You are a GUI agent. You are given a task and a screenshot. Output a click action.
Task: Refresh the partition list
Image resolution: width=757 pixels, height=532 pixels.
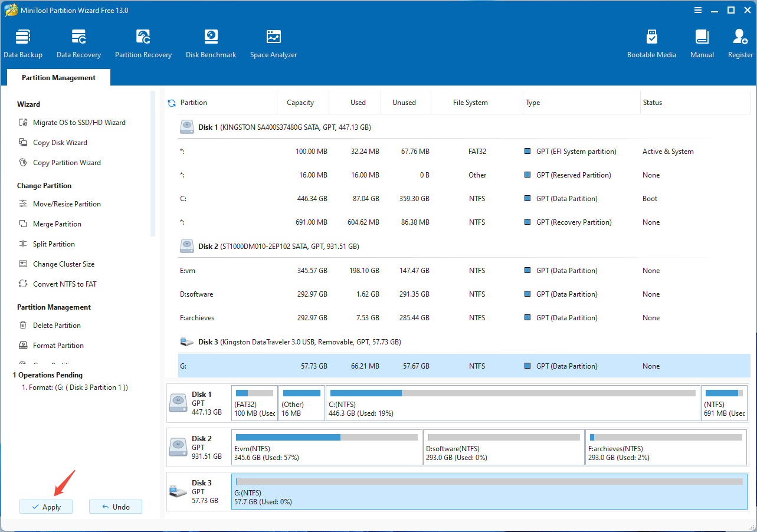(172, 102)
